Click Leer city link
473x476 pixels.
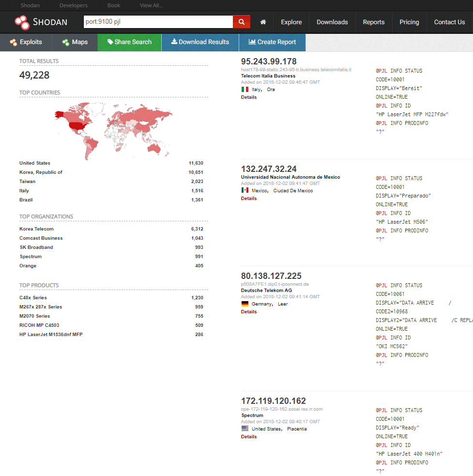click(283, 304)
